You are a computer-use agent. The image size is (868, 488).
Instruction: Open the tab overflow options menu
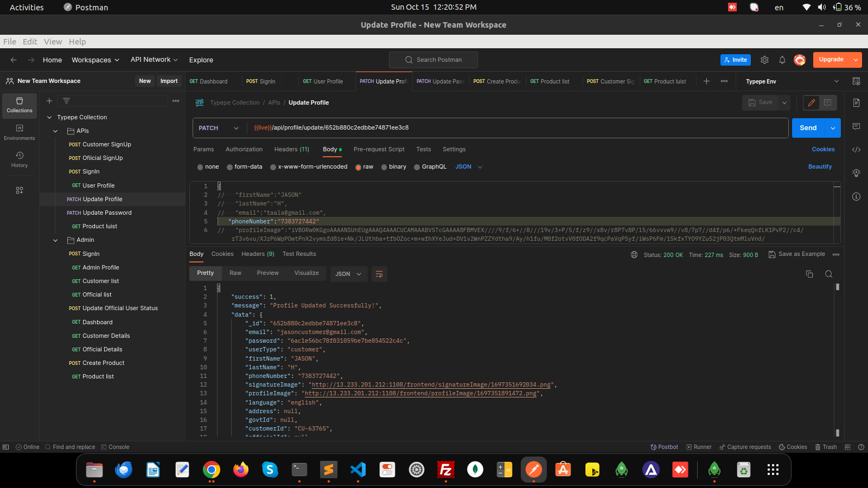724,81
